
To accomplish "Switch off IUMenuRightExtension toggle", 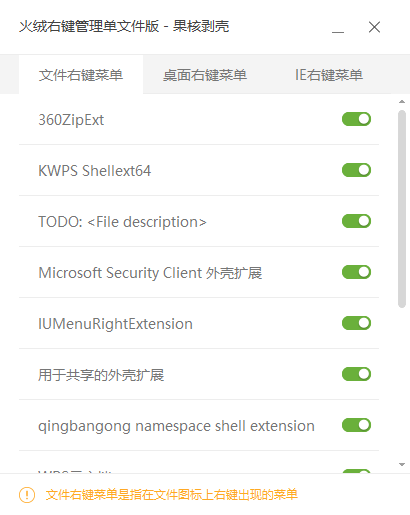I will [356, 323].
